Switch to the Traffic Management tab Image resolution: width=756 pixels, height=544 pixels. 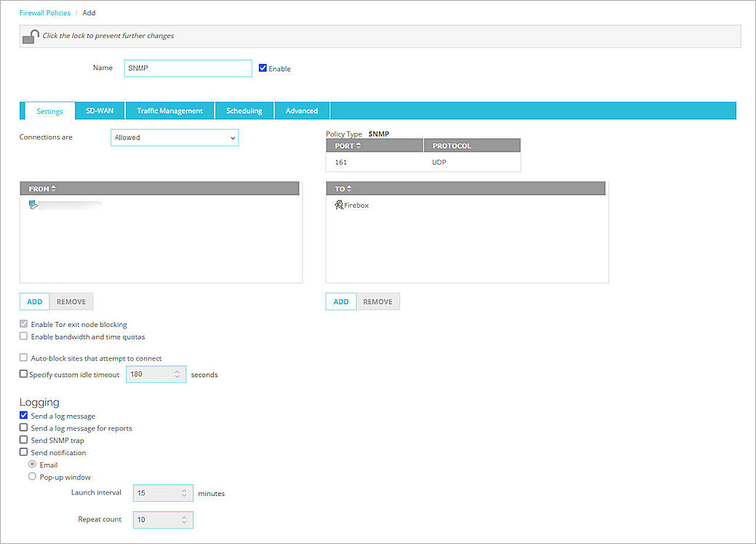pyautogui.click(x=169, y=110)
